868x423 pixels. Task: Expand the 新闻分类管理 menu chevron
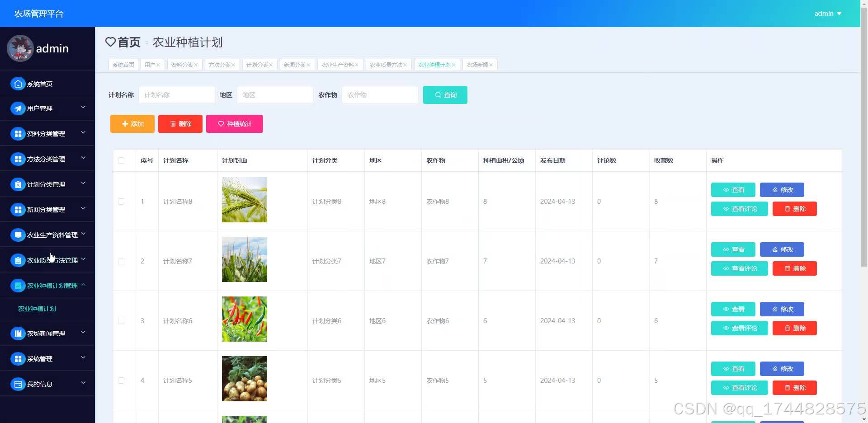(x=83, y=209)
